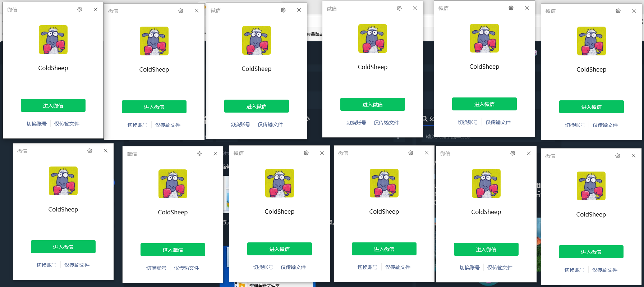Image resolution: width=644 pixels, height=287 pixels.
Task: Click ColdSheep avatar in fifth bottom-row WeChat window
Action: [x=486, y=183]
